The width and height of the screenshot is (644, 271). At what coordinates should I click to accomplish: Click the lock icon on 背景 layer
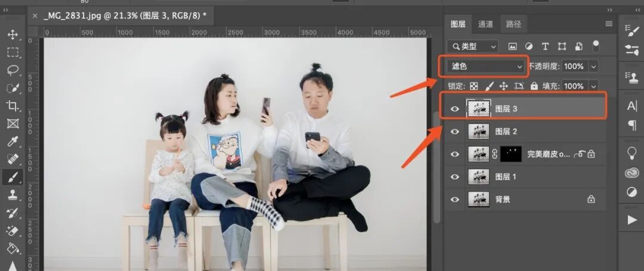pos(591,199)
